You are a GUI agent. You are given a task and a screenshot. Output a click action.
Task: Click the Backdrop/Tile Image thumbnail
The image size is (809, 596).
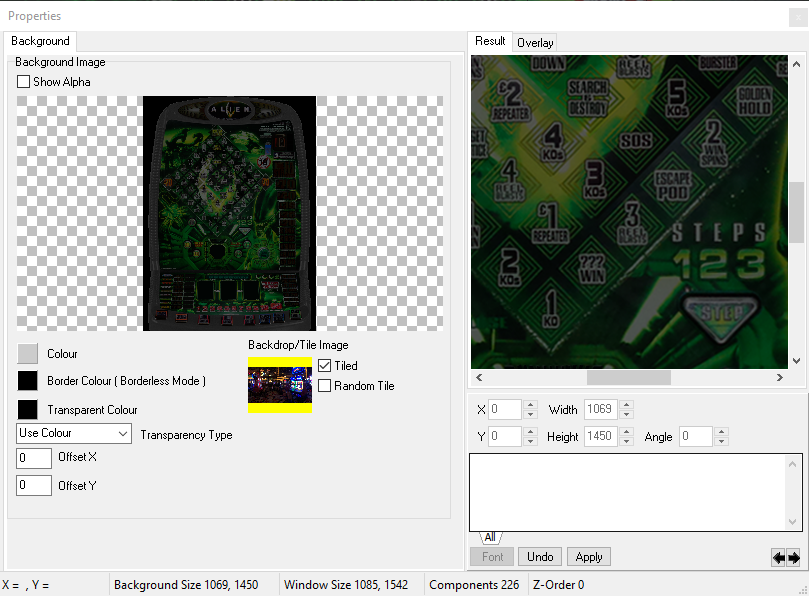[x=280, y=385]
